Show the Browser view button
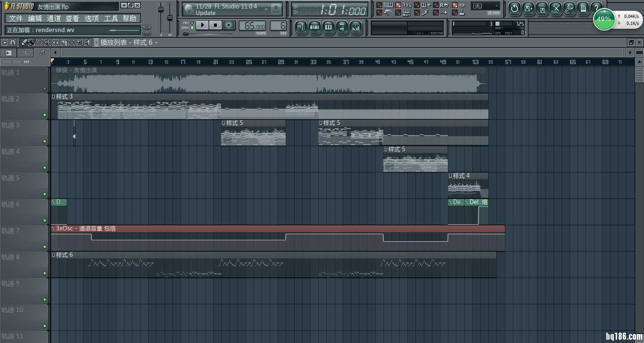 click(342, 27)
